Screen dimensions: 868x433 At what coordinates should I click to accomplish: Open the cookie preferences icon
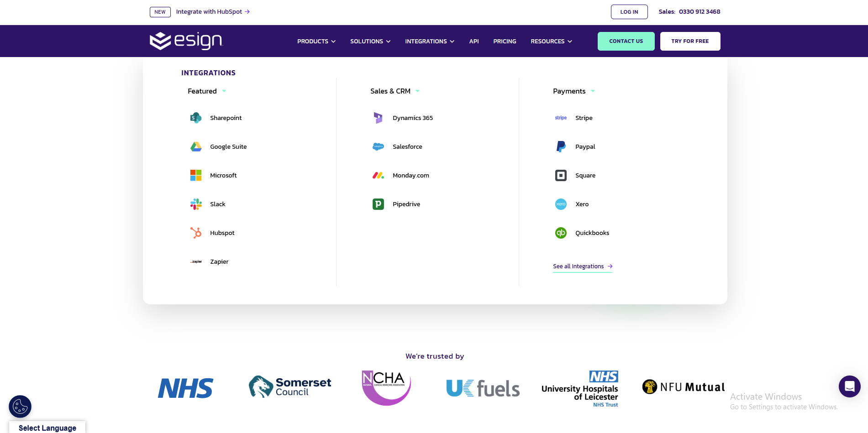coord(20,407)
